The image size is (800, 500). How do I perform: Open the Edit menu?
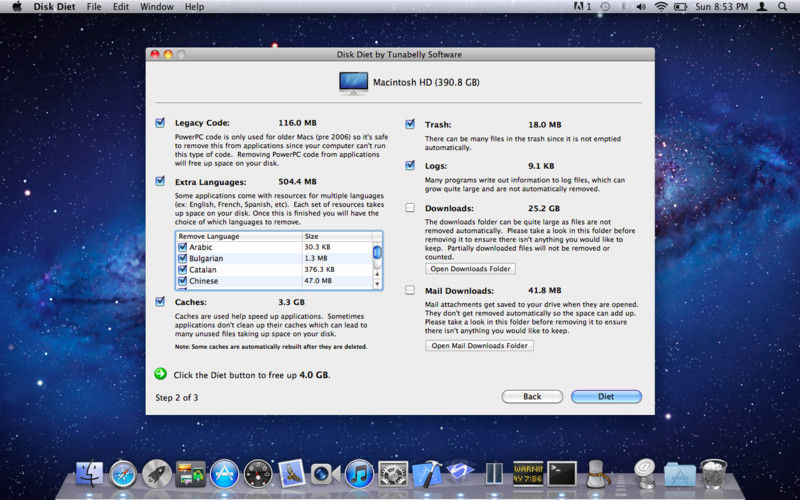click(121, 7)
